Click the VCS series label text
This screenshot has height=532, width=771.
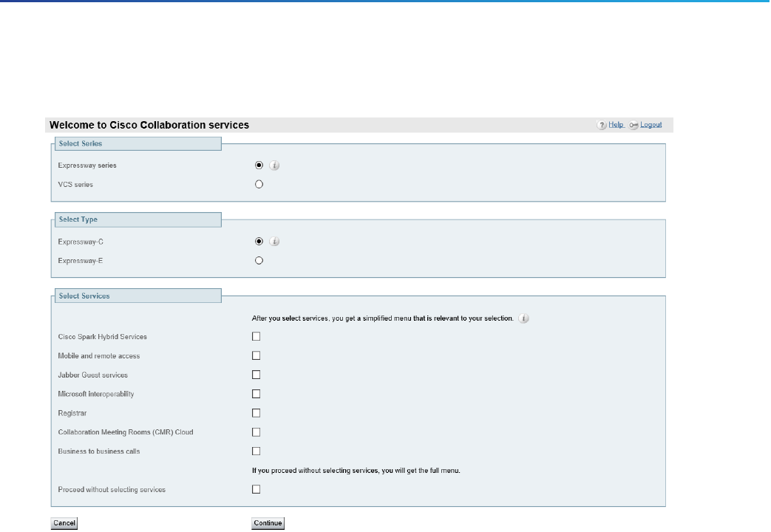(75, 185)
